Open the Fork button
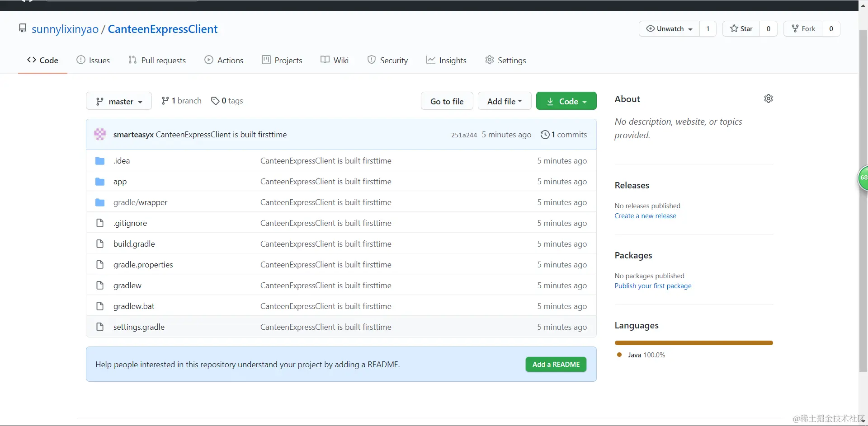Viewport: 868px width, 426px height. click(803, 29)
